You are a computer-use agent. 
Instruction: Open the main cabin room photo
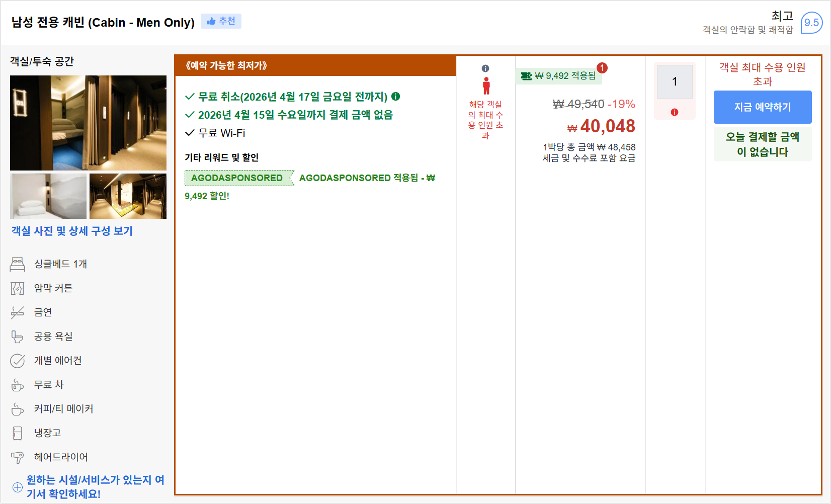(x=88, y=123)
